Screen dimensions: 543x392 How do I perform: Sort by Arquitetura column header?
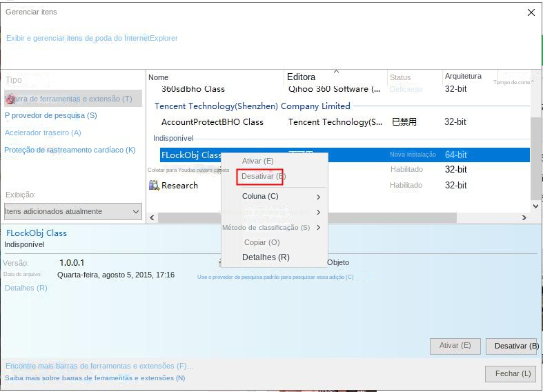coord(463,76)
